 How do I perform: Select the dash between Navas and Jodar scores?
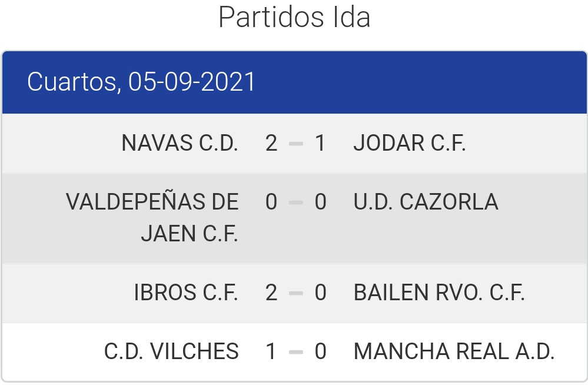tap(296, 144)
